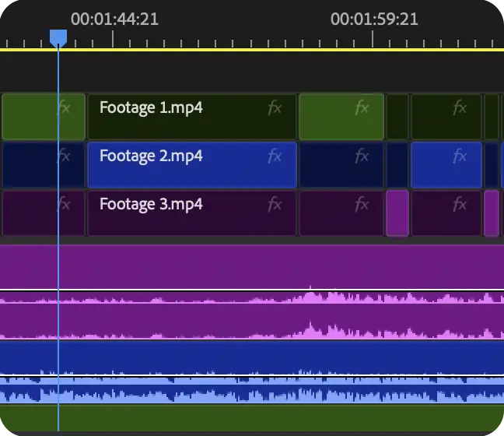Viewport: 504px width, 436px height.
Task: Click fx badge on leftmost green clip
Action: click(x=64, y=108)
